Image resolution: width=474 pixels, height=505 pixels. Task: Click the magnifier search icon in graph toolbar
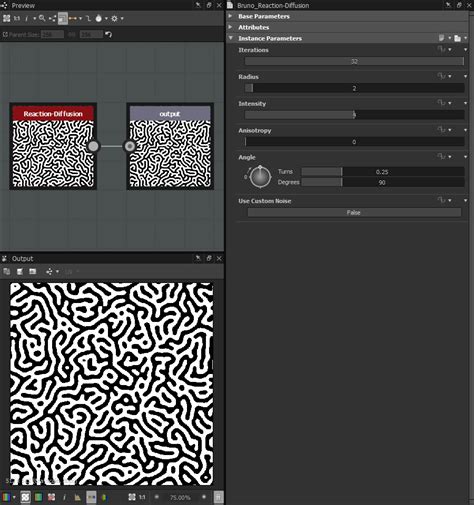(42, 18)
